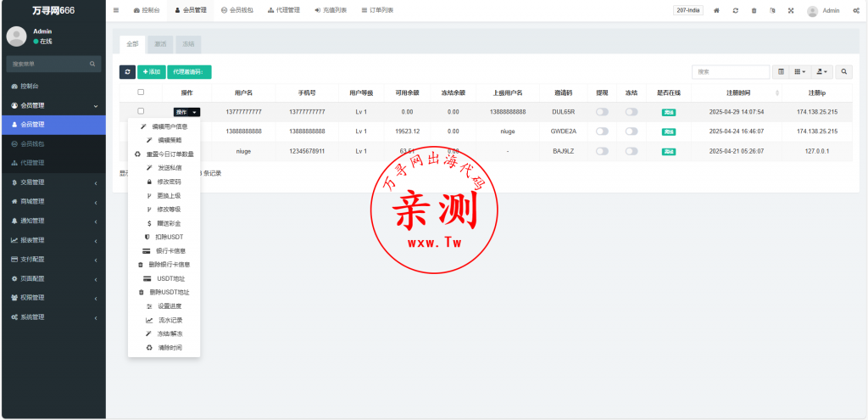Click the dark refresh button above the table
The image size is (868, 420).
click(127, 72)
